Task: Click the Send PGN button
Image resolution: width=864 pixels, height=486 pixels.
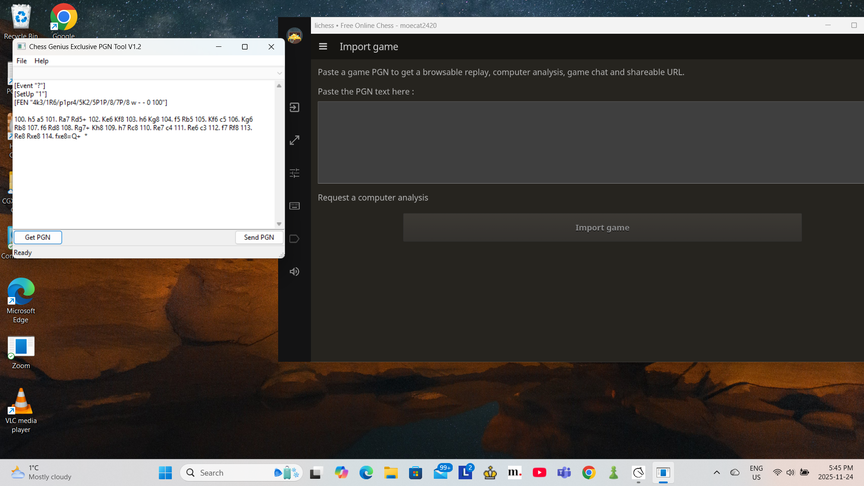Action: click(x=259, y=237)
